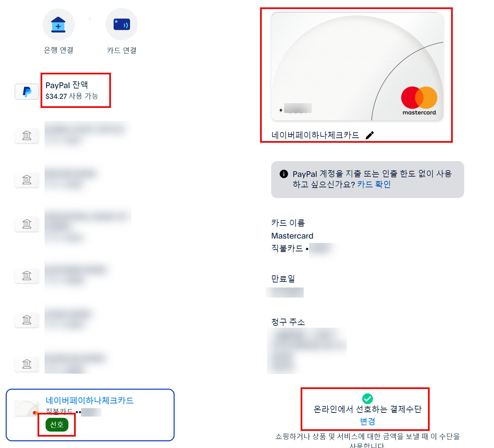Click the 카드 연결 label
Image resolution: width=494 pixels, height=448 pixels.
(122, 50)
